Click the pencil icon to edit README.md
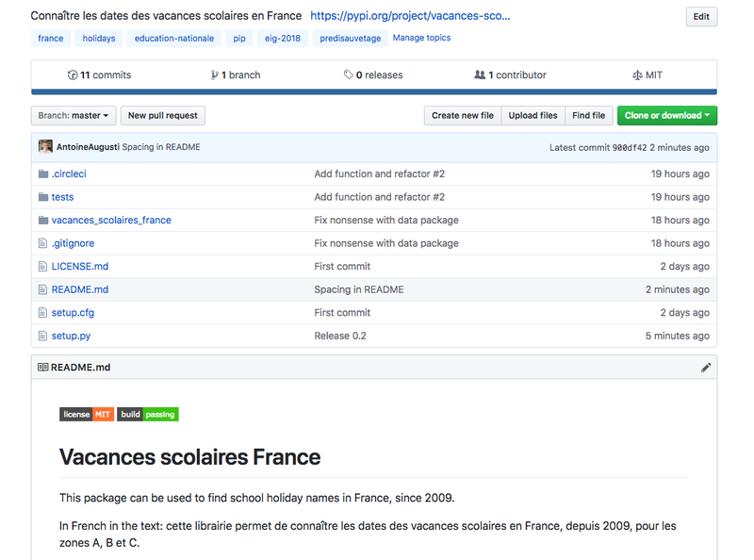Image resolution: width=754 pixels, height=560 pixels. pyautogui.click(x=706, y=368)
